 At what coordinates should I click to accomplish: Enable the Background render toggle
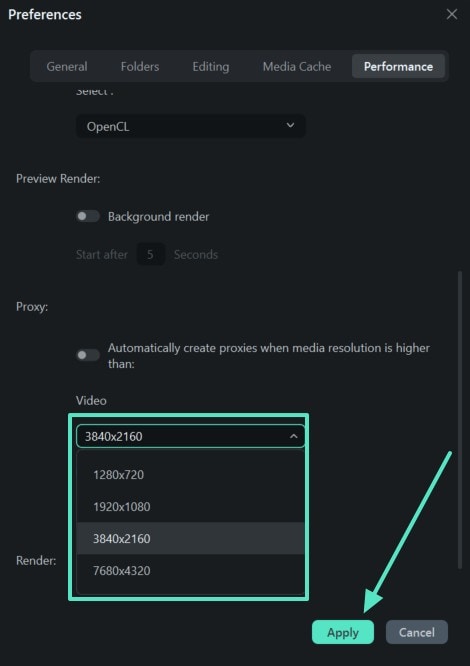coord(88,216)
